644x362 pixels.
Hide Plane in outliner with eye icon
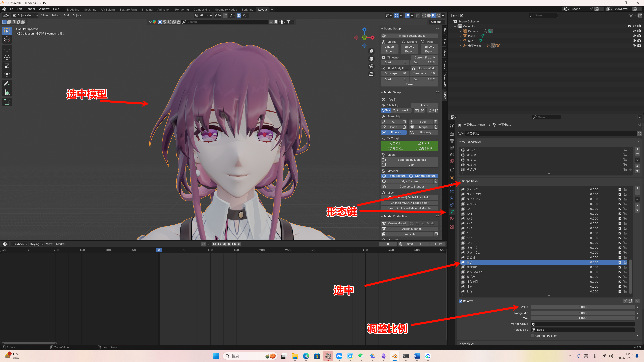pos(634,36)
